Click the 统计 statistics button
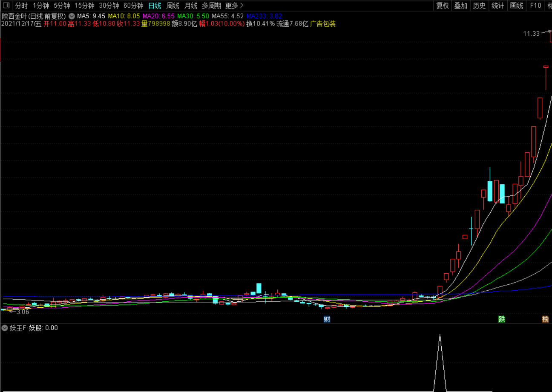 pyautogui.click(x=497, y=6)
